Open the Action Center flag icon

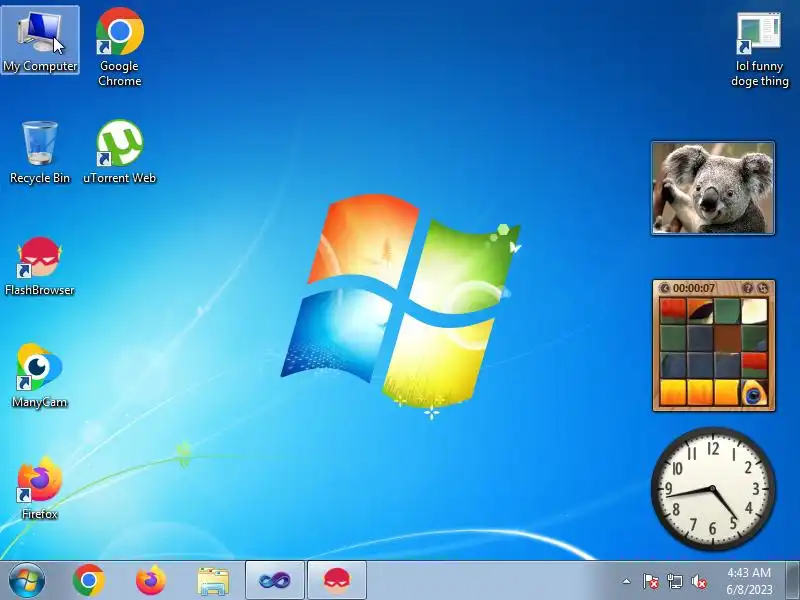pyautogui.click(x=651, y=581)
